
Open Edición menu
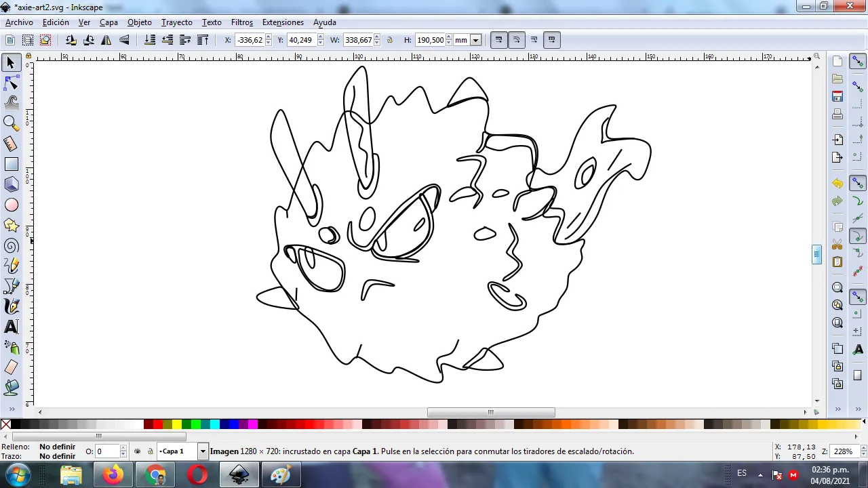56,22
